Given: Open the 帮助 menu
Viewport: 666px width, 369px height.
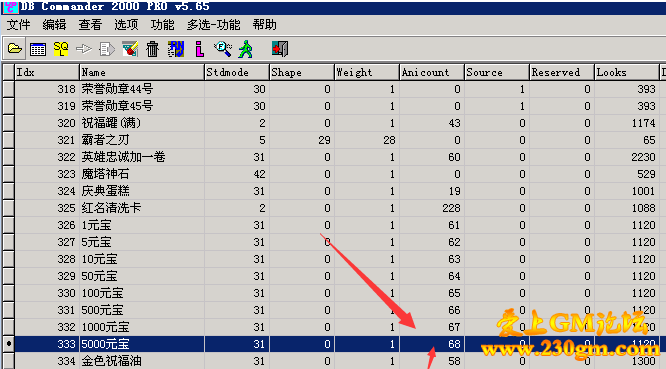Looking at the screenshot, I should click(x=264, y=25).
